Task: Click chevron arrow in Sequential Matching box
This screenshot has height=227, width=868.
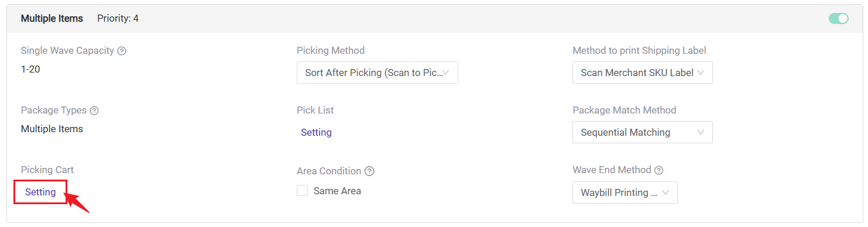Action: coord(701,133)
